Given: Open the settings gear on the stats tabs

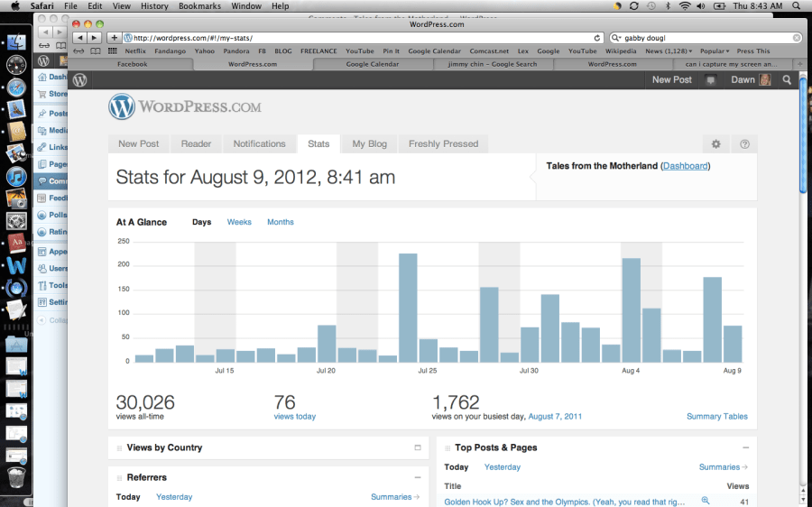Looking at the screenshot, I should point(716,144).
